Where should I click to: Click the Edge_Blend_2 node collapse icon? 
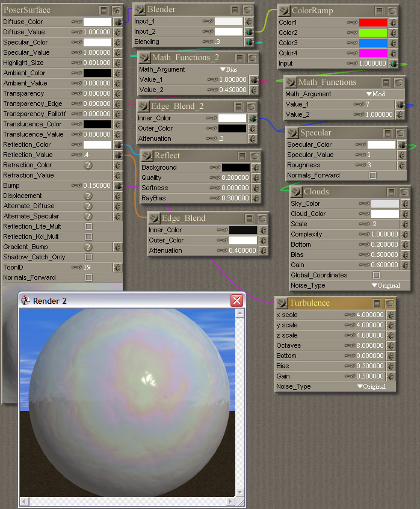[x=143, y=106]
